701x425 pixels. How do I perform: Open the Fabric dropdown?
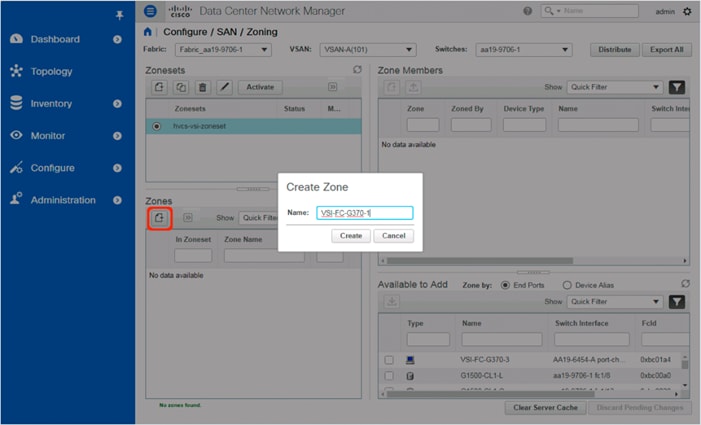[223, 50]
